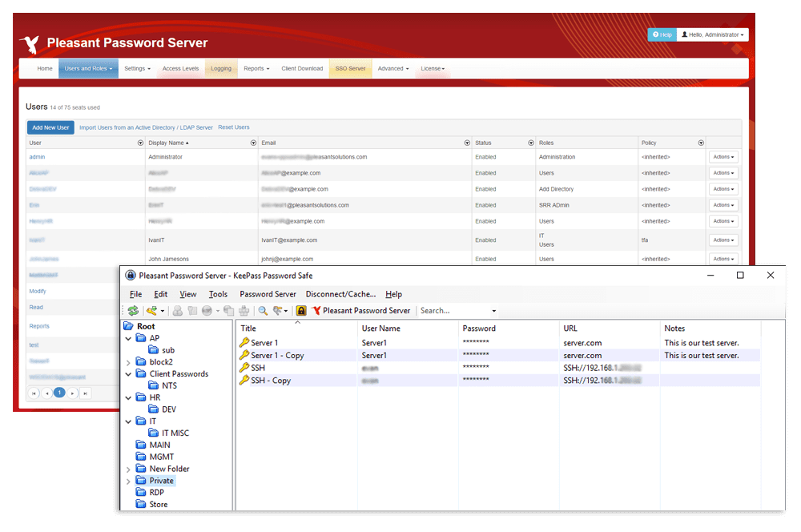Collapse the IT folder in tree
The image size is (801, 532).
[128, 421]
